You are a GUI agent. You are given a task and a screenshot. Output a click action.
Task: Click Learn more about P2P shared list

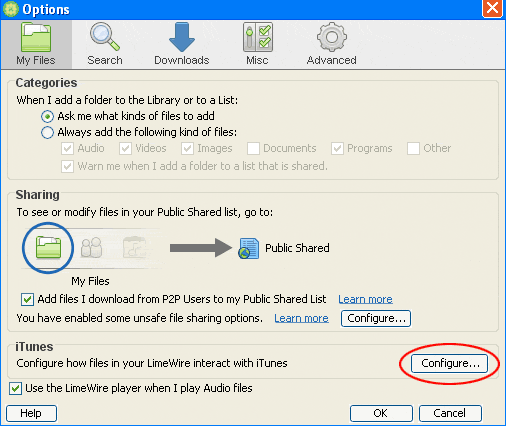[x=365, y=299]
